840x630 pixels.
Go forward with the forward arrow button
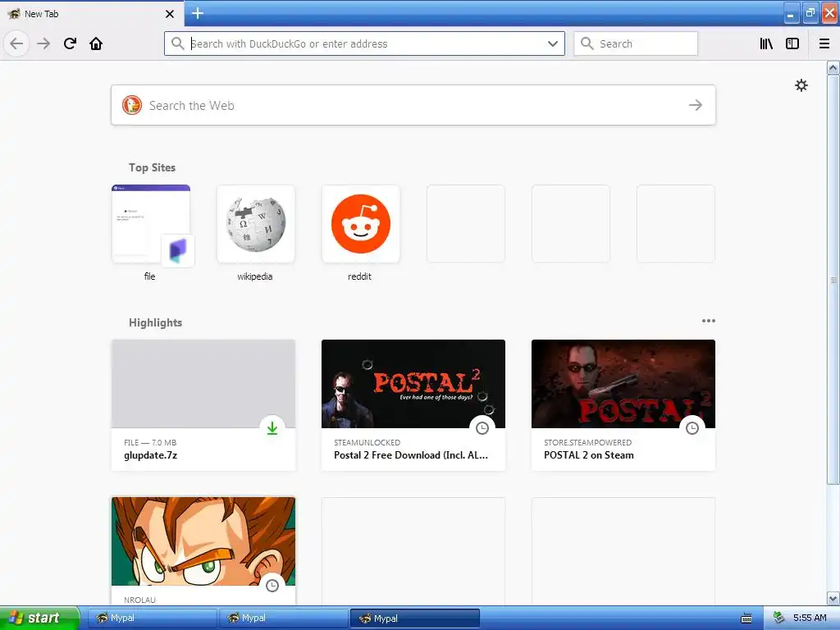[x=43, y=43]
